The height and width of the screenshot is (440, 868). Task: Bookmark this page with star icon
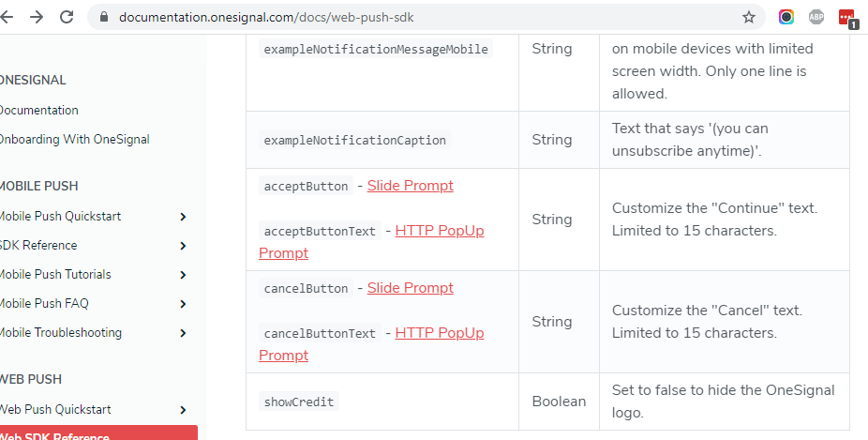point(748,17)
